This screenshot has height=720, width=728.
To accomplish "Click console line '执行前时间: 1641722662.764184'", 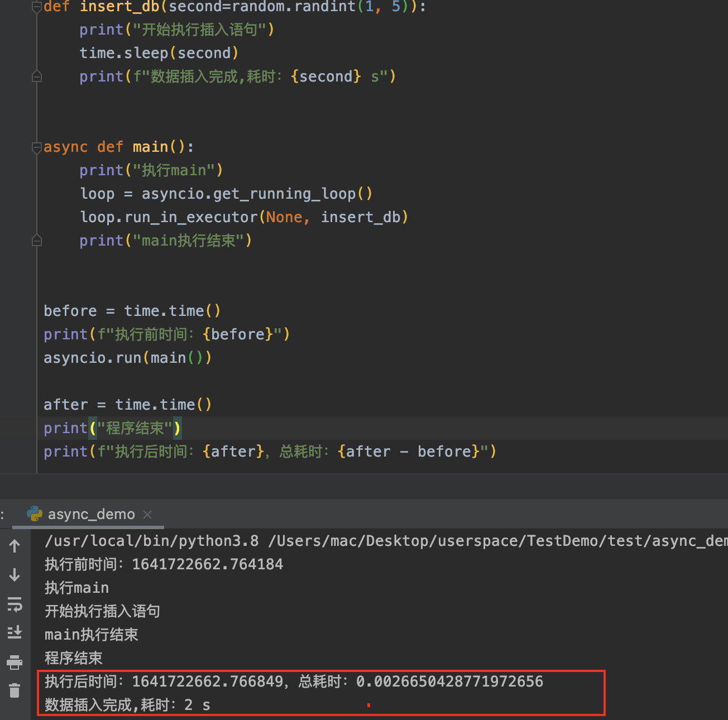I will [x=164, y=564].
